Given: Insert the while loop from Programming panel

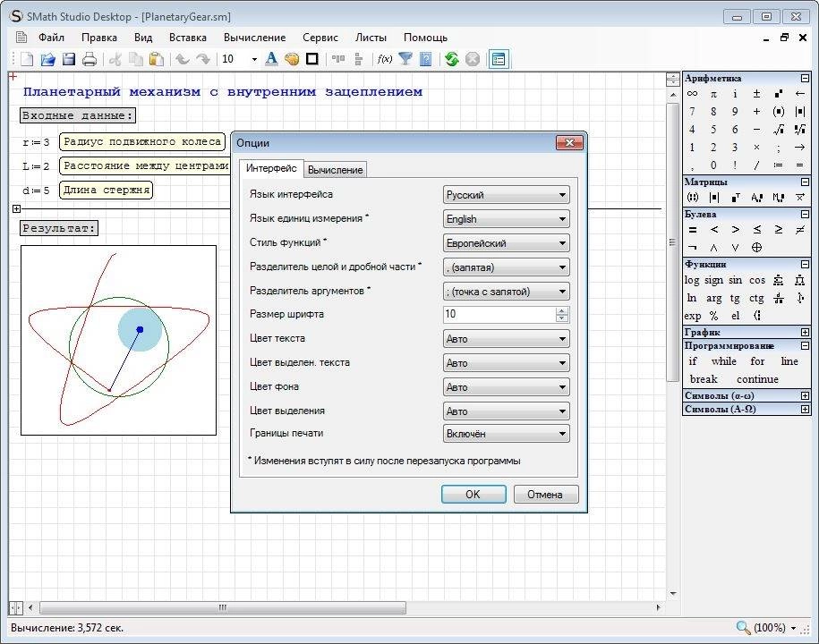Looking at the screenshot, I should tap(723, 361).
